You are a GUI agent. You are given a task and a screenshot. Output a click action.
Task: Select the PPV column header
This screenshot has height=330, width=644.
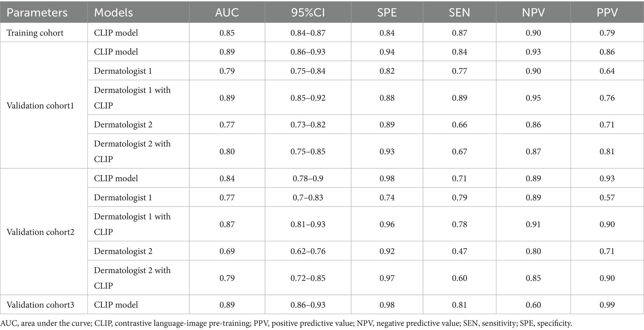click(x=607, y=12)
